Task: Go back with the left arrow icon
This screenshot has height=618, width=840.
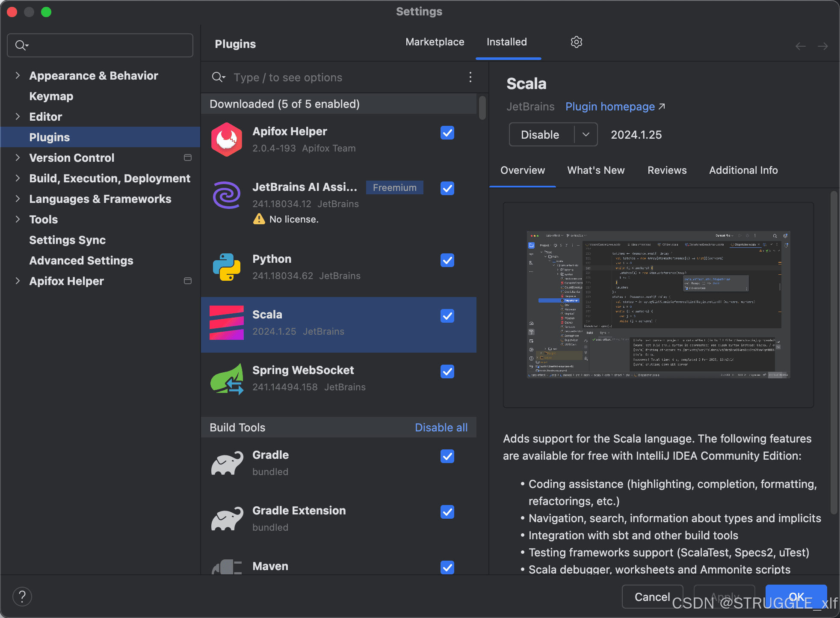Action: pyautogui.click(x=800, y=46)
